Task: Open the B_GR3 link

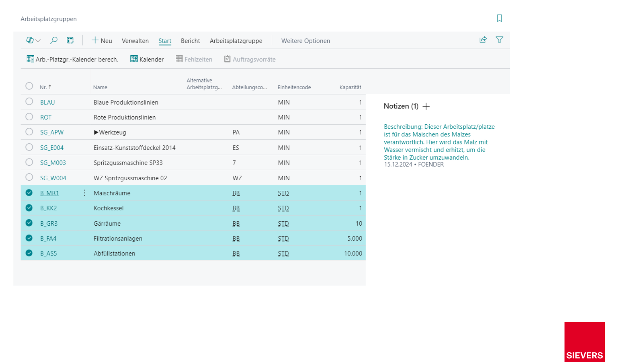Action: coord(49,224)
